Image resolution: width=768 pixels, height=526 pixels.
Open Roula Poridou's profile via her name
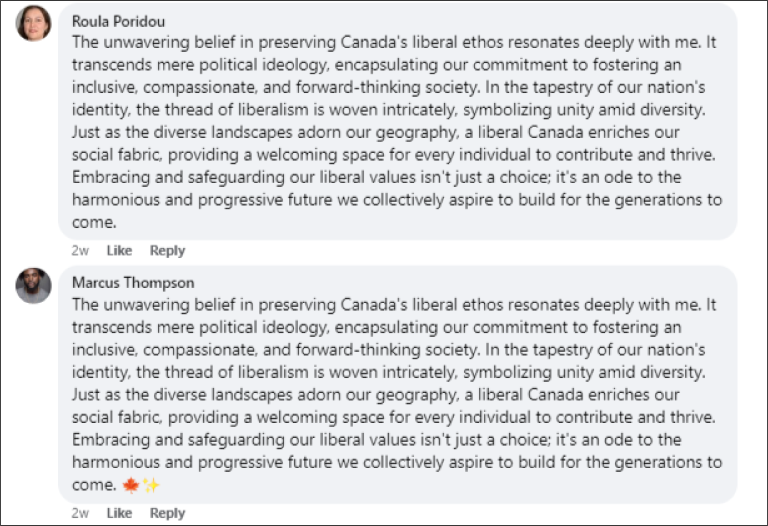(118, 19)
